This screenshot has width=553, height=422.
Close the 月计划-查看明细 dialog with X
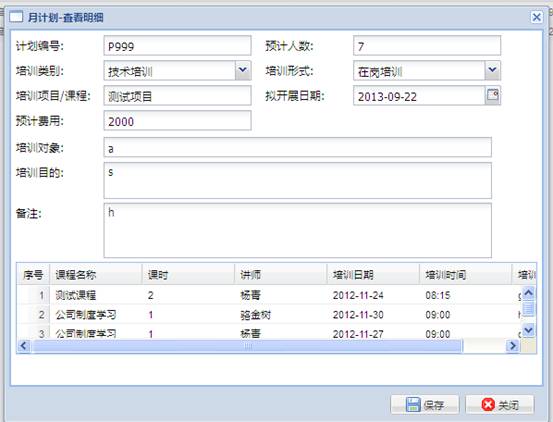point(536,17)
